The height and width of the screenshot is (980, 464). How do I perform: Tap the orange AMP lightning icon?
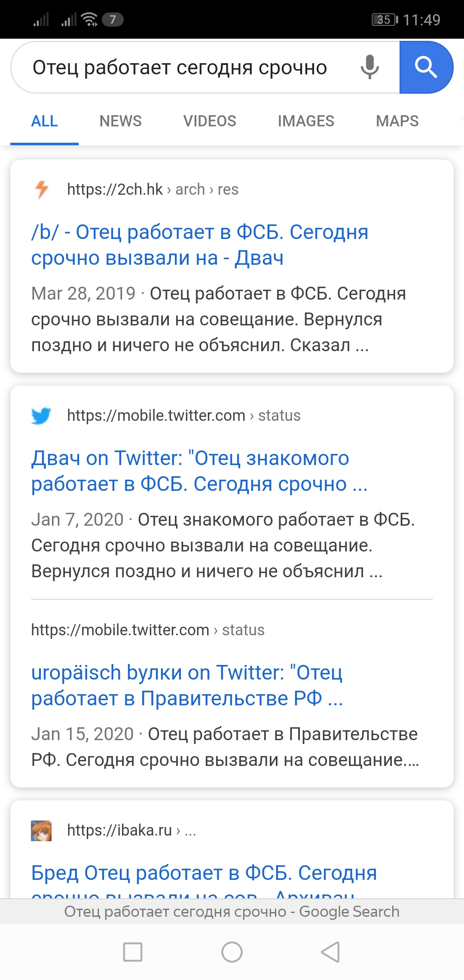tap(42, 189)
